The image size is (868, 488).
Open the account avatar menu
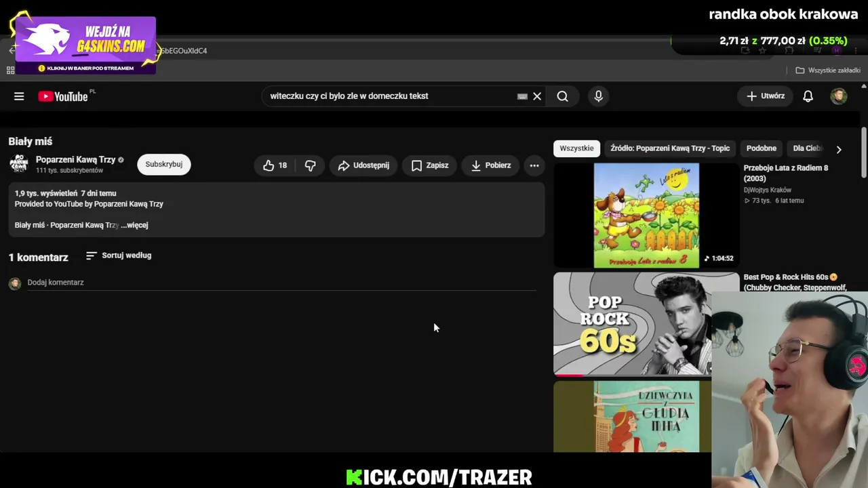[839, 96]
